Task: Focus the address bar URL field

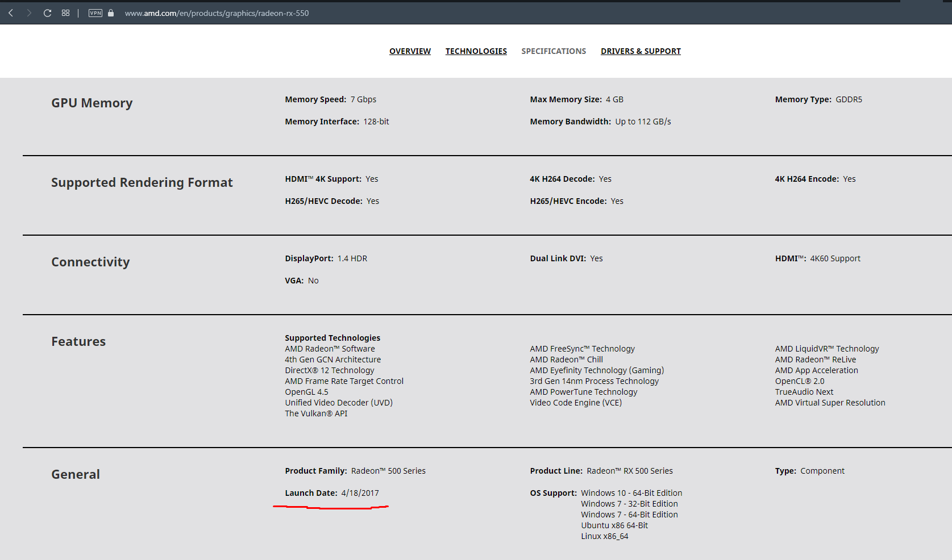Action: pos(217,13)
